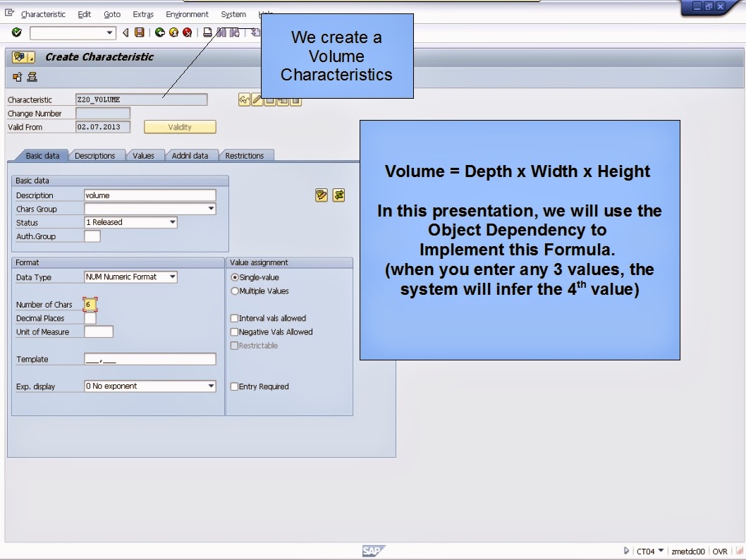The image size is (746, 560).
Task: Click the Description field containing volume
Action: [x=150, y=195]
